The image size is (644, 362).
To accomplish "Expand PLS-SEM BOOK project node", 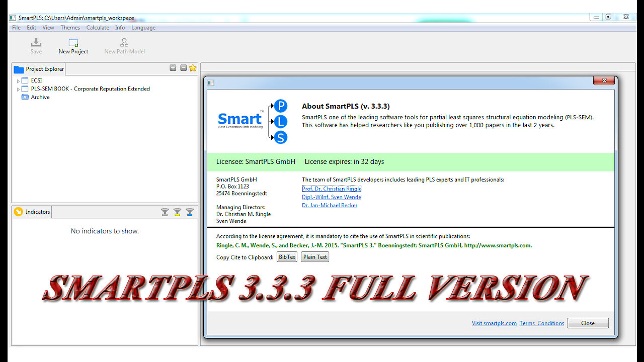I will (18, 89).
